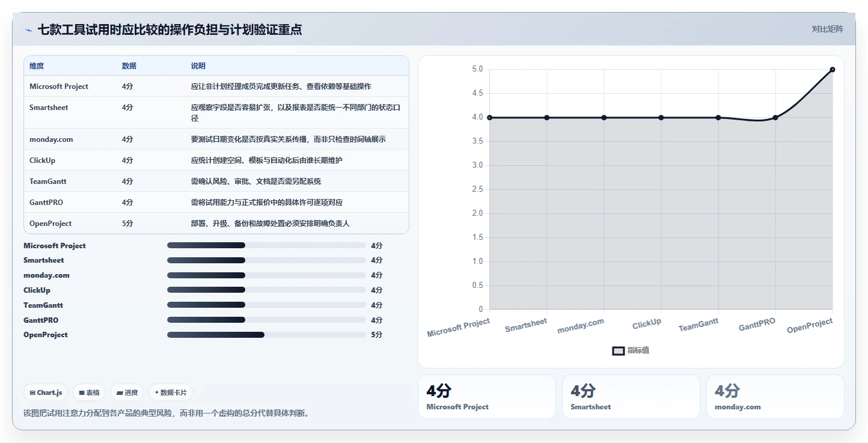The height and width of the screenshot is (443, 868).
Task: Click the blue icon beside the page title
Action: [x=28, y=30]
